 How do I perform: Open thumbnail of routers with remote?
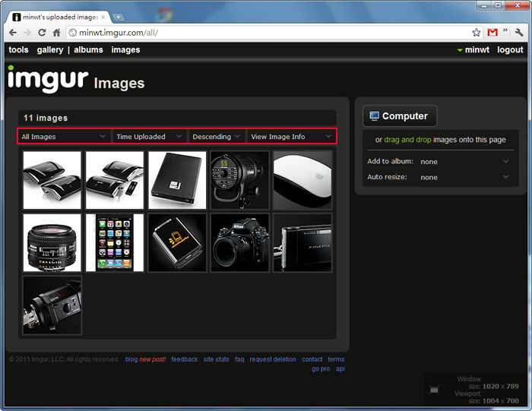tap(115, 180)
